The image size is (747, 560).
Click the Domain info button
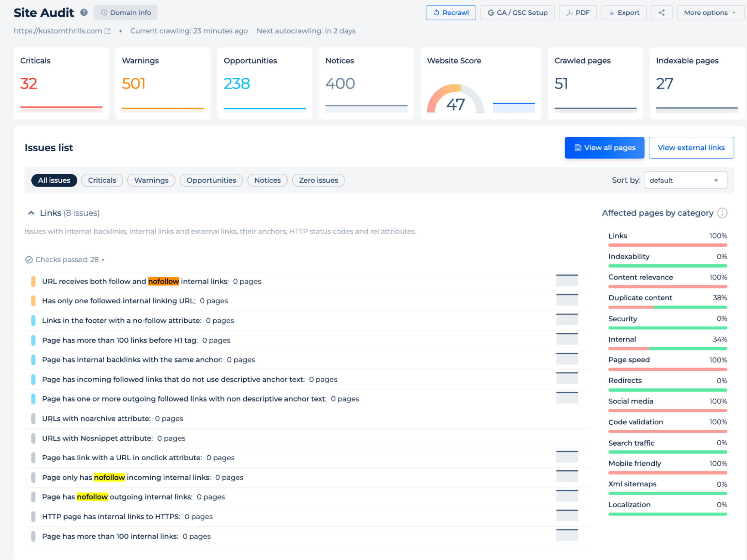tap(126, 12)
